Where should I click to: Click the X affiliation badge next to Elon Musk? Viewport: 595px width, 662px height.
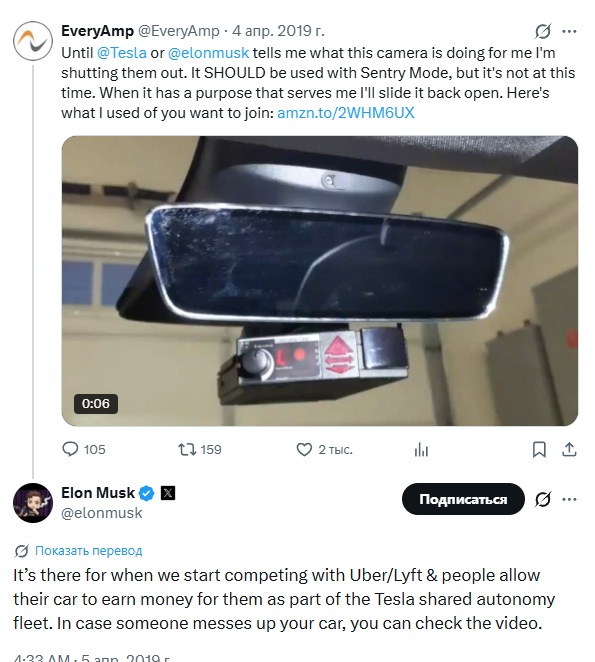coord(168,493)
